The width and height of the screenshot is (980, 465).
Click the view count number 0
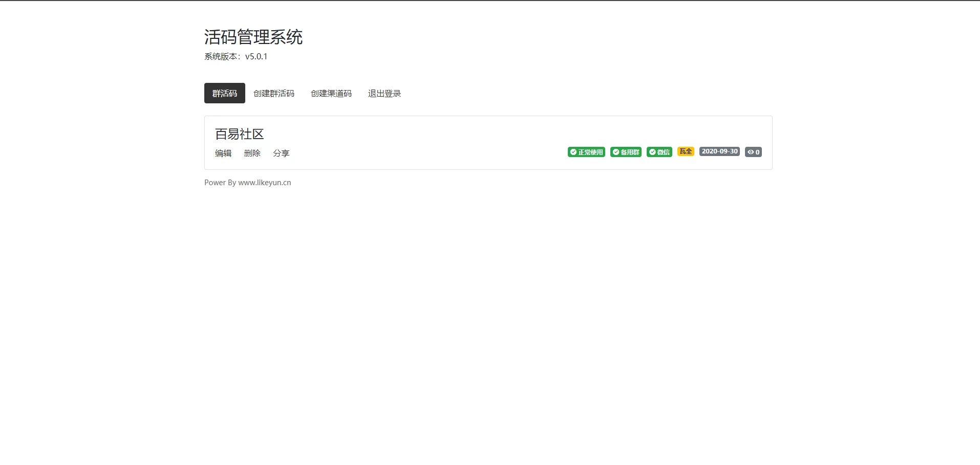[x=758, y=152]
